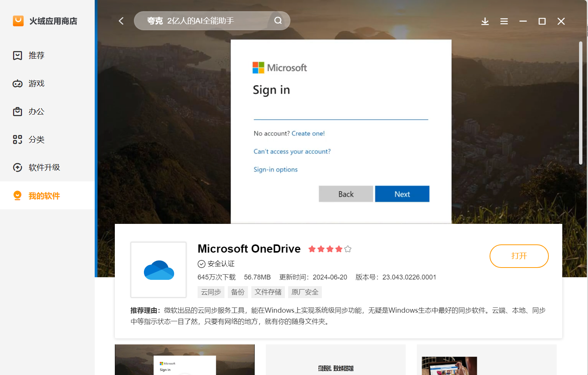The width and height of the screenshot is (588, 375).
Task: Select the 文件存储 tag
Action: [268, 292]
